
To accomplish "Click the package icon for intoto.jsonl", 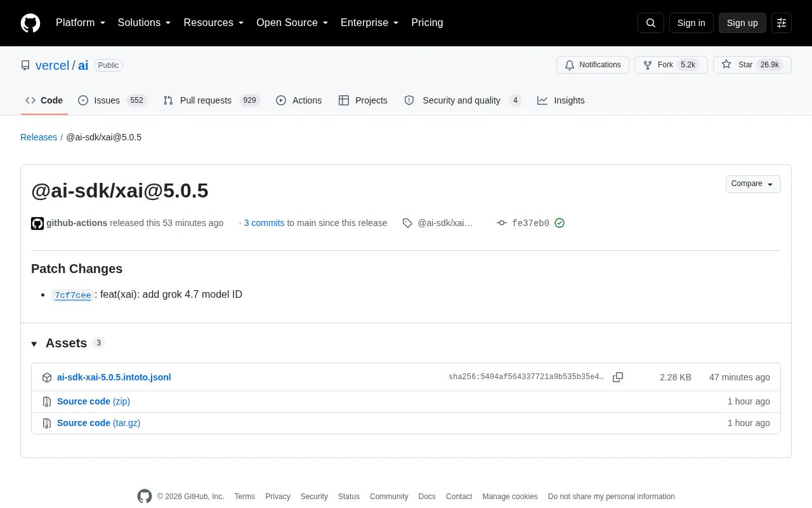I will [x=47, y=377].
